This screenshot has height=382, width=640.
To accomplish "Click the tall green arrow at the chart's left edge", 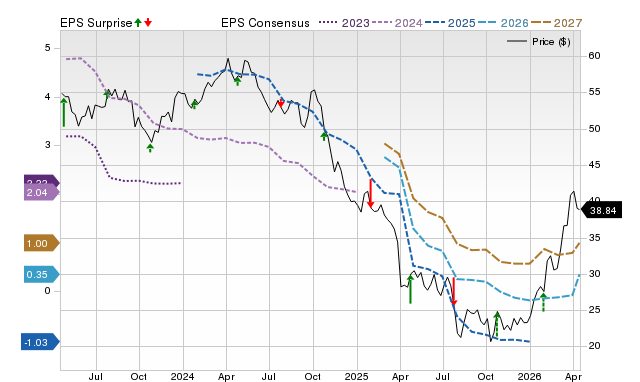I will [x=64, y=112].
